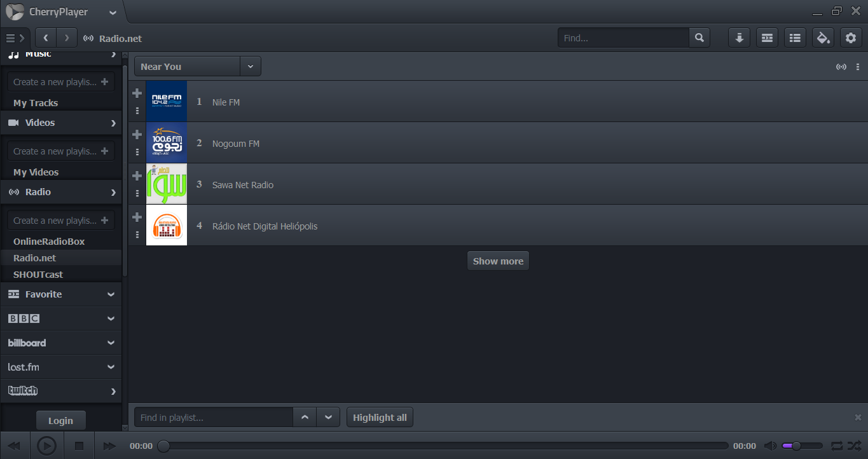The image size is (868, 459).
Task: Add Nile FM with plus icon
Action: pos(137,93)
